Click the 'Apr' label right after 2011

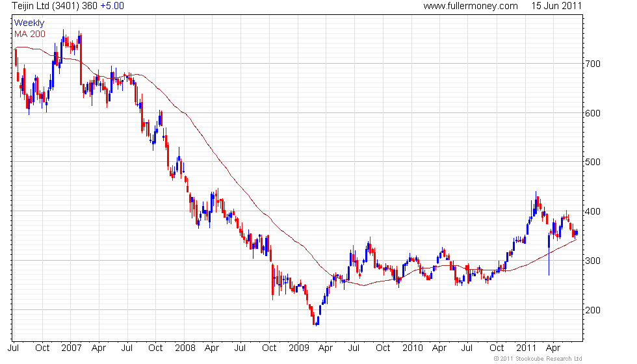[x=553, y=348]
